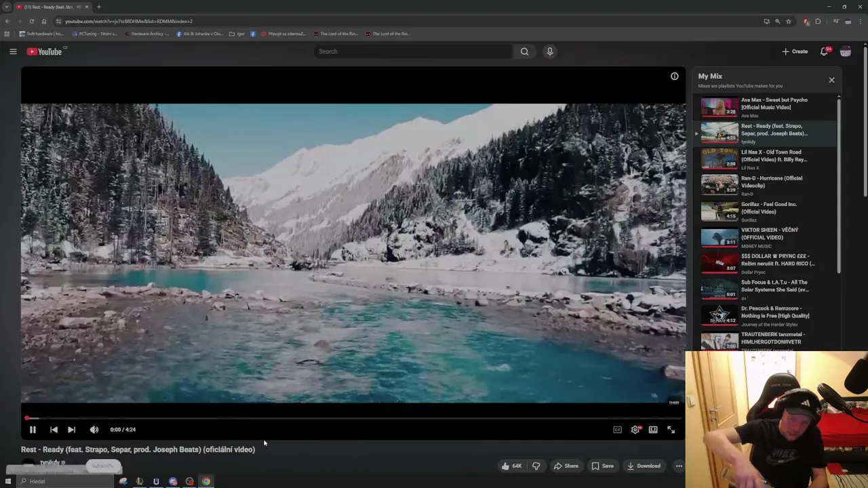Image resolution: width=868 pixels, height=488 pixels.
Task: Open the Svět hardware bookmark
Action: coord(41,34)
